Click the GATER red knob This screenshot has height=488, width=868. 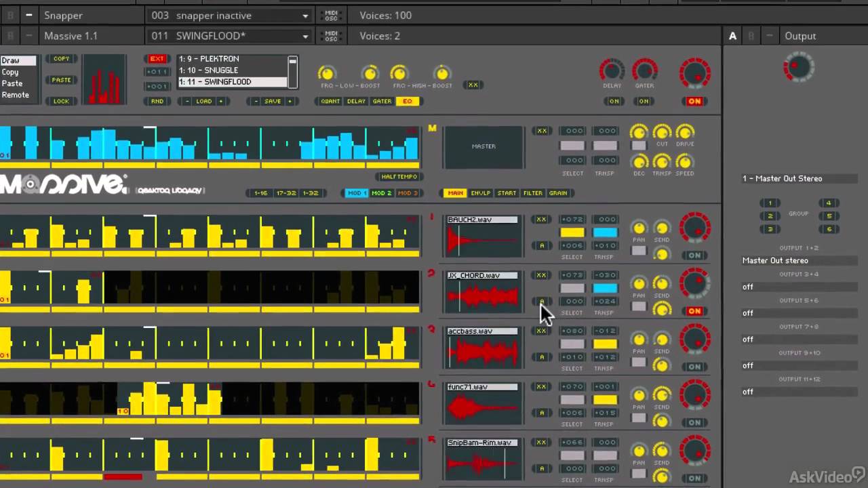(644, 70)
